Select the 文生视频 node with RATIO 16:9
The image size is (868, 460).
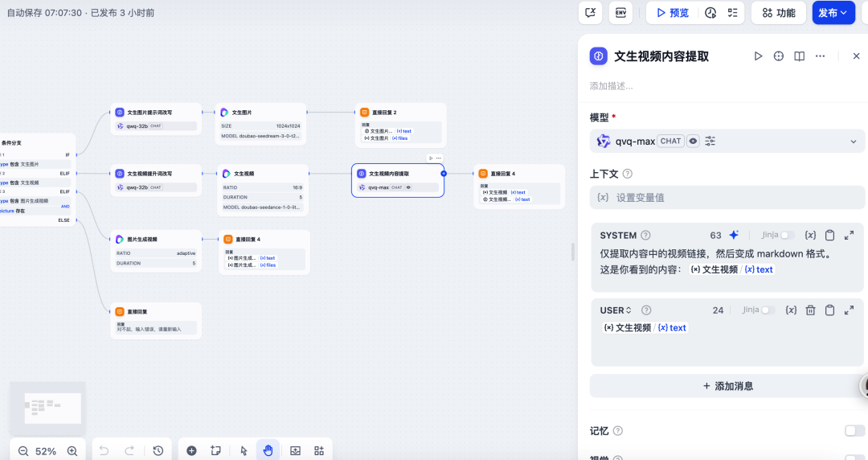(x=263, y=190)
